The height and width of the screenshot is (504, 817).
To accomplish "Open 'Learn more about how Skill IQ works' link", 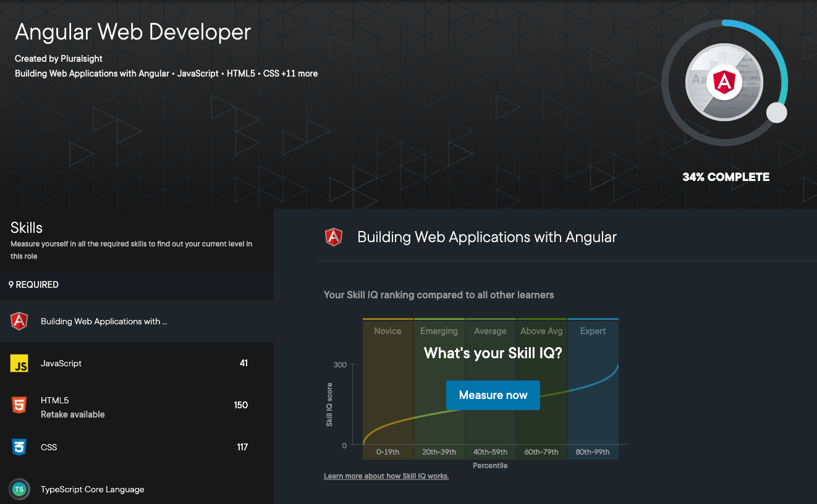I will [386, 476].
